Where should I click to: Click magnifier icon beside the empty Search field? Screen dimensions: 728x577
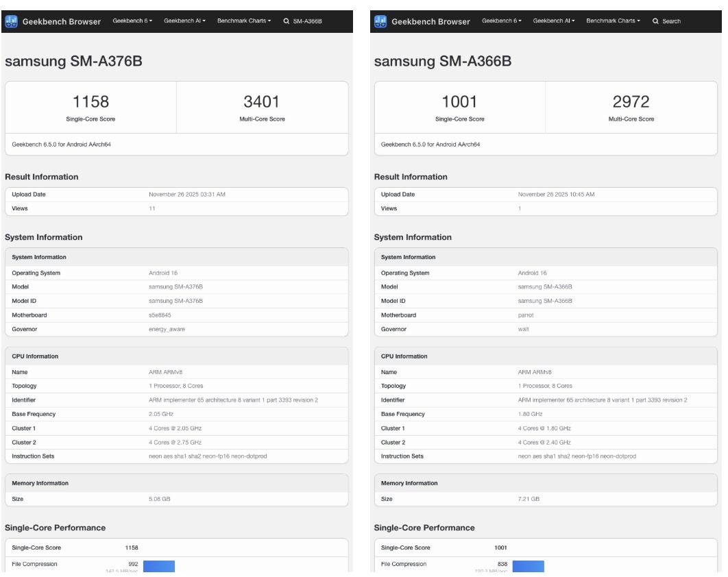tap(655, 21)
